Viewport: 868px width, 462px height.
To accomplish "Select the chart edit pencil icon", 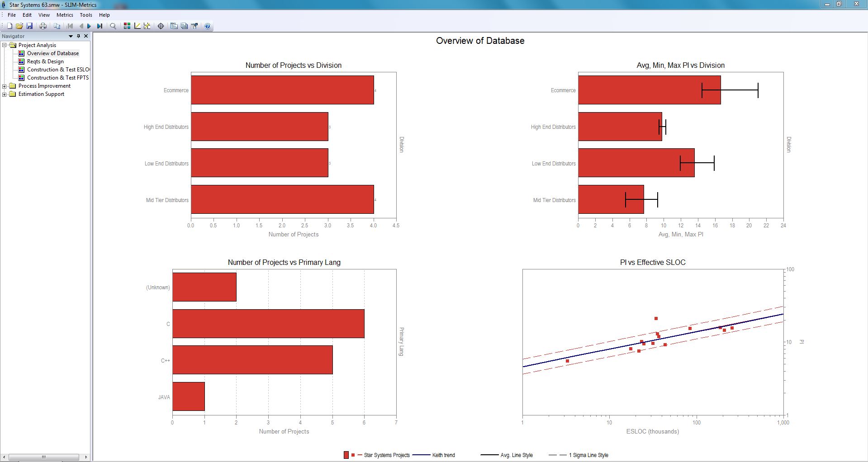I will (138, 26).
